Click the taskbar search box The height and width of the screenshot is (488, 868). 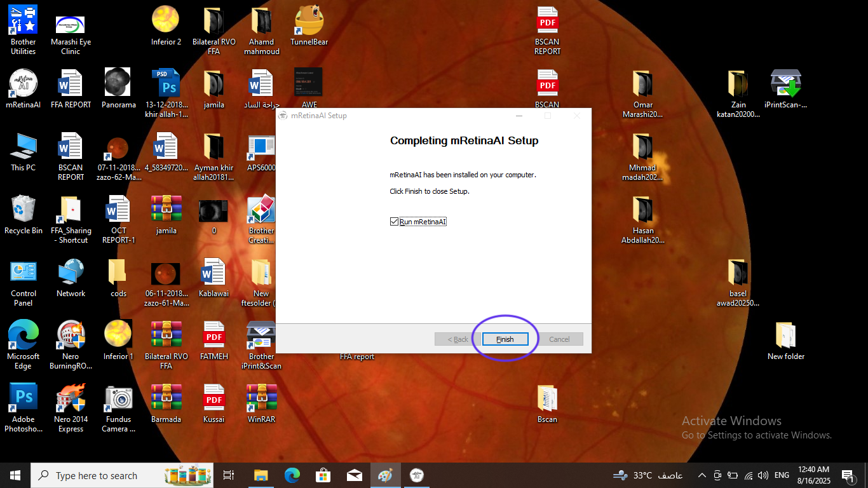click(x=95, y=475)
